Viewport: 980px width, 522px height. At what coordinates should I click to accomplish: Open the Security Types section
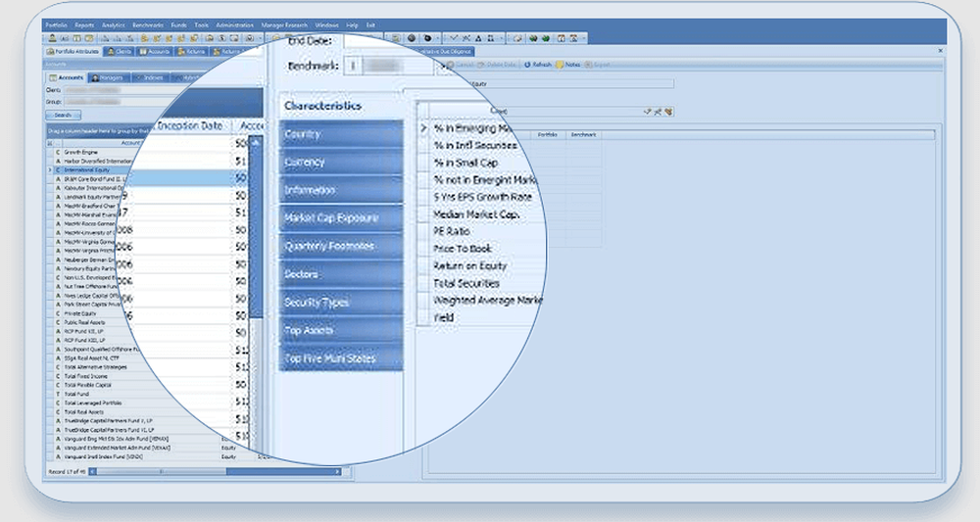point(341,303)
